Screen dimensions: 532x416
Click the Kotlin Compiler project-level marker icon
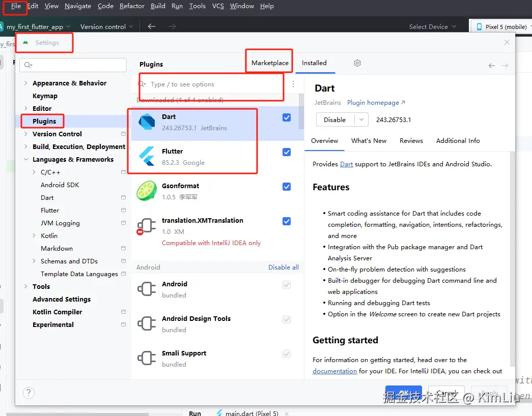point(124,312)
